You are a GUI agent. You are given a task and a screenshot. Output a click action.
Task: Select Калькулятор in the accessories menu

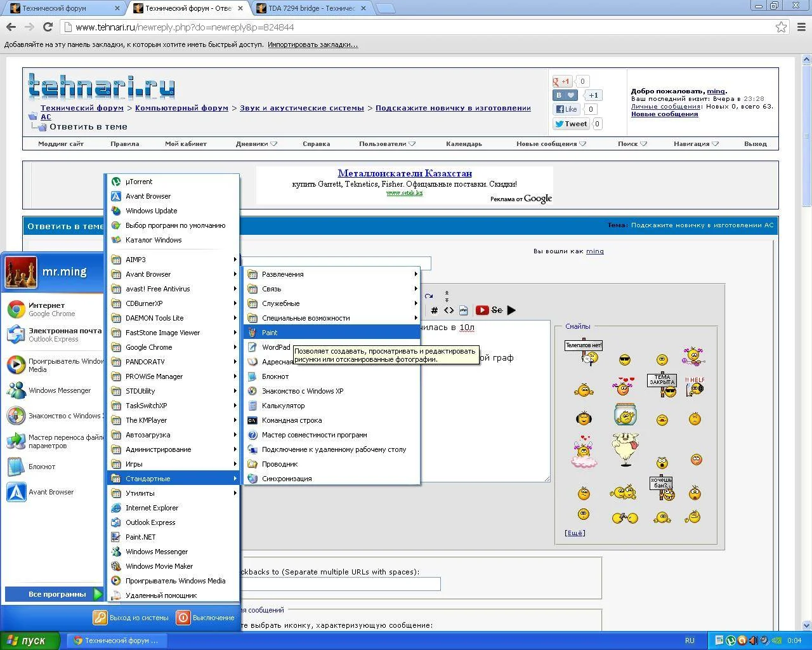click(283, 406)
